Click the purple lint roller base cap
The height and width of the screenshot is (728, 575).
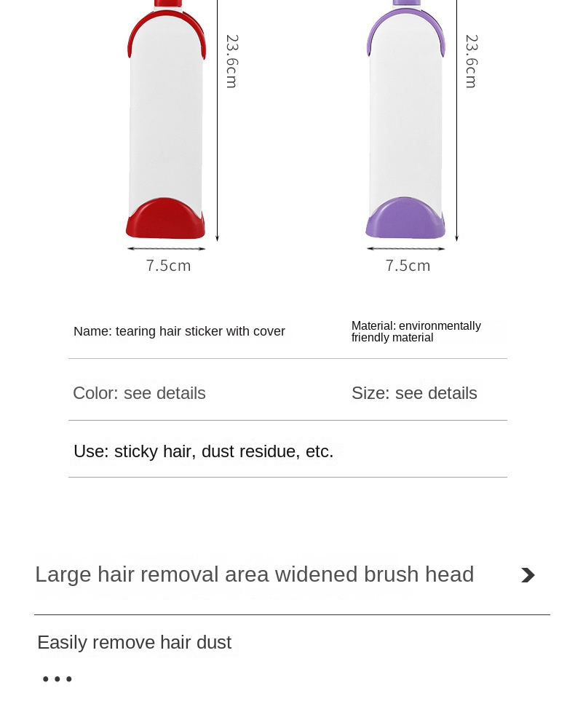405,219
